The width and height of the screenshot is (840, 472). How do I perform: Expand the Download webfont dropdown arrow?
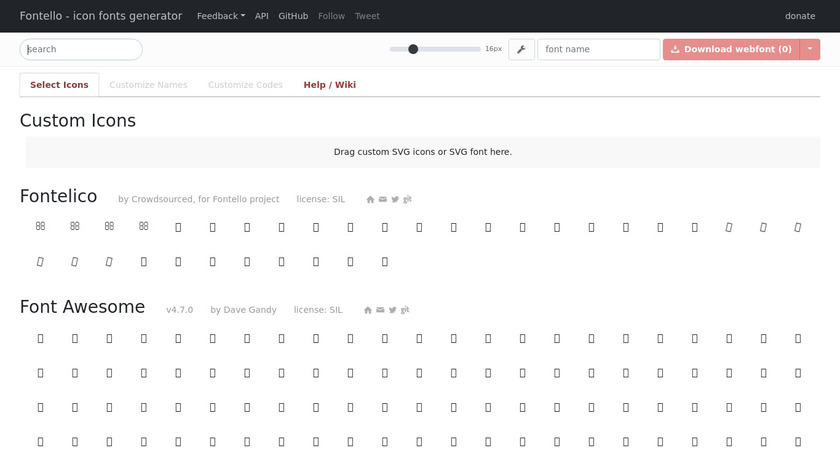[810, 49]
